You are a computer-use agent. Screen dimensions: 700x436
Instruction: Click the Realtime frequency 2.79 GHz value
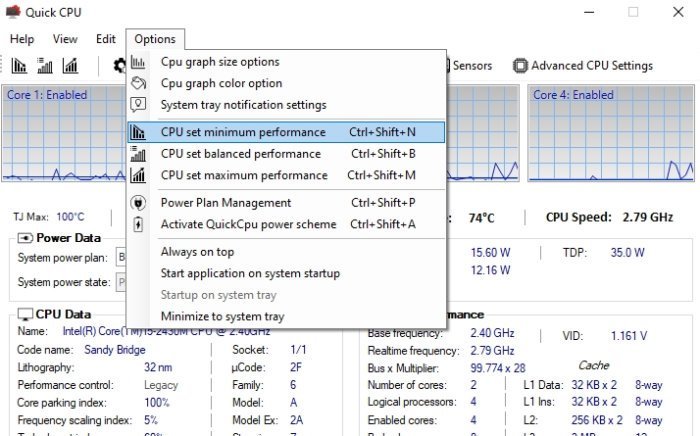tap(492, 351)
